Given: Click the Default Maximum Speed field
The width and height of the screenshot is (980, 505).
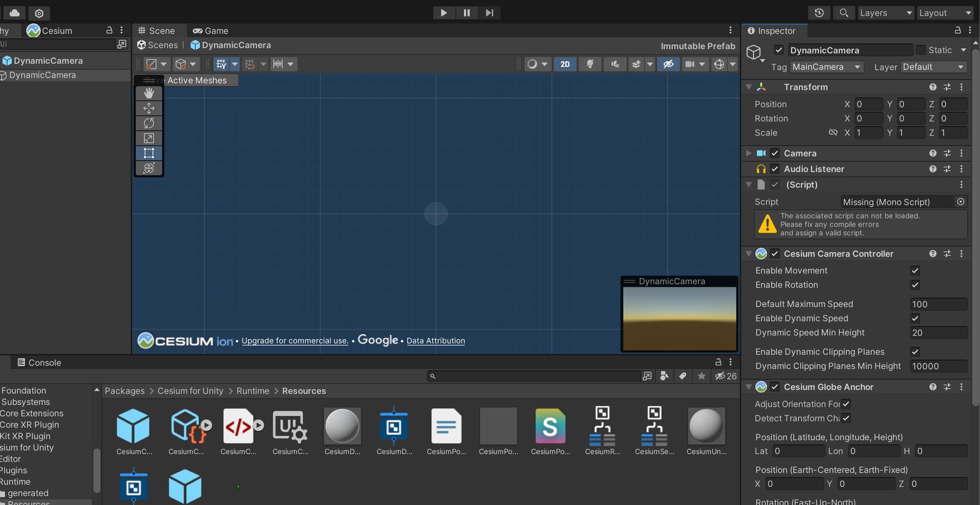Looking at the screenshot, I should [x=938, y=305].
